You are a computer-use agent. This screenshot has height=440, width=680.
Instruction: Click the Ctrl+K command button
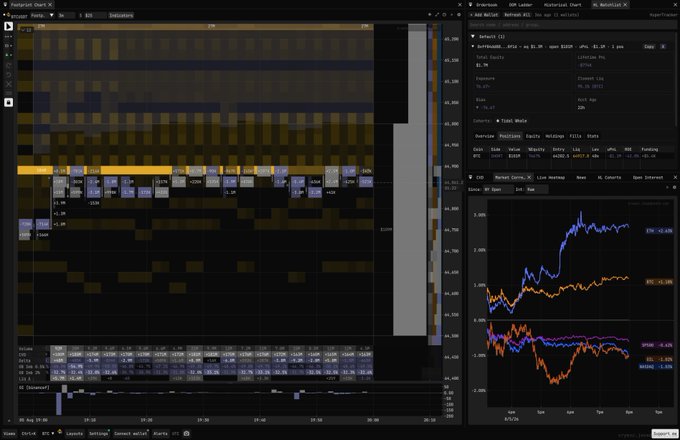29,433
